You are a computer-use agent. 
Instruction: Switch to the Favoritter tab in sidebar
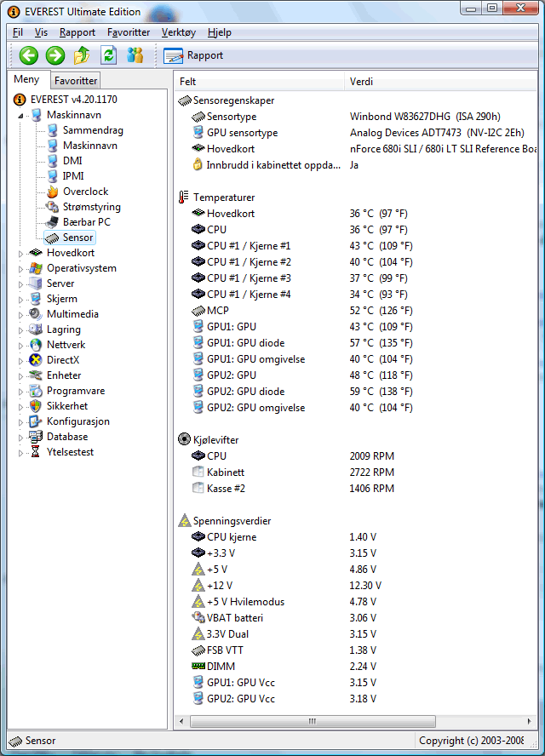76,81
